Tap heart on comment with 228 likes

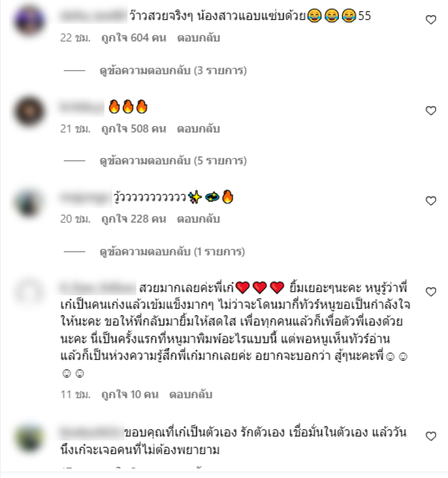(431, 201)
